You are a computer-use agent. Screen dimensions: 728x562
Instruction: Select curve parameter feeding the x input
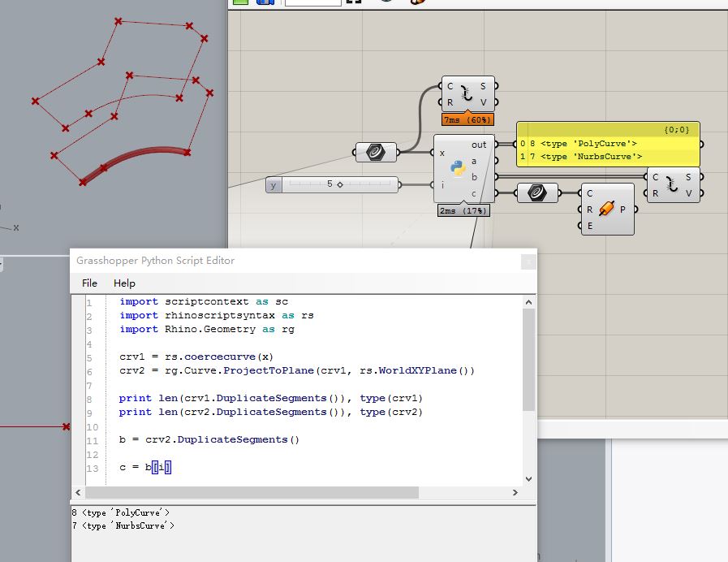pos(376,152)
